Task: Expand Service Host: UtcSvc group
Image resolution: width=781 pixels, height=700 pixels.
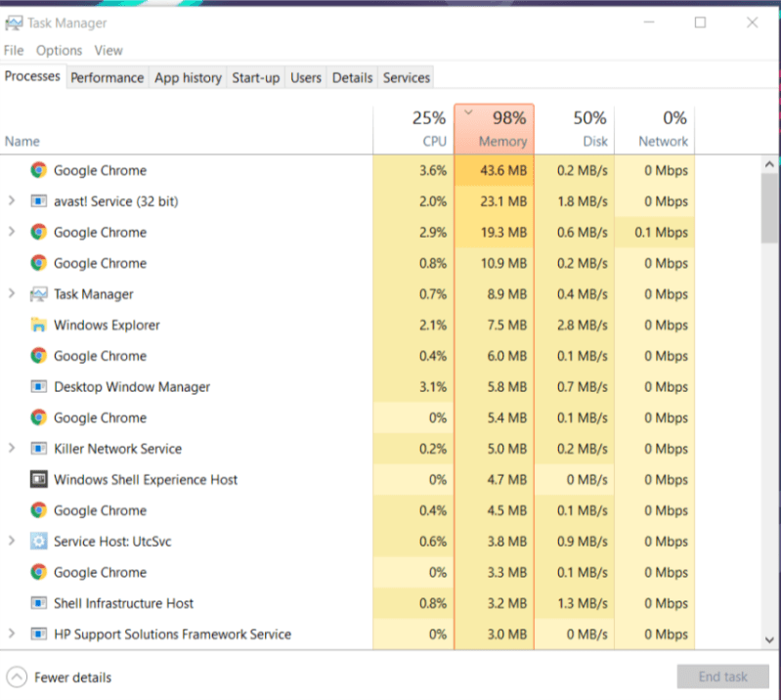Action: pyautogui.click(x=12, y=541)
